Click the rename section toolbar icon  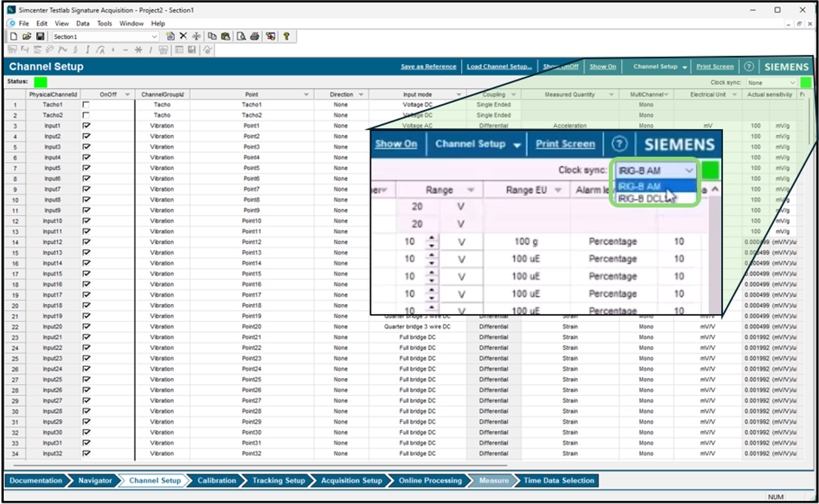196,37
